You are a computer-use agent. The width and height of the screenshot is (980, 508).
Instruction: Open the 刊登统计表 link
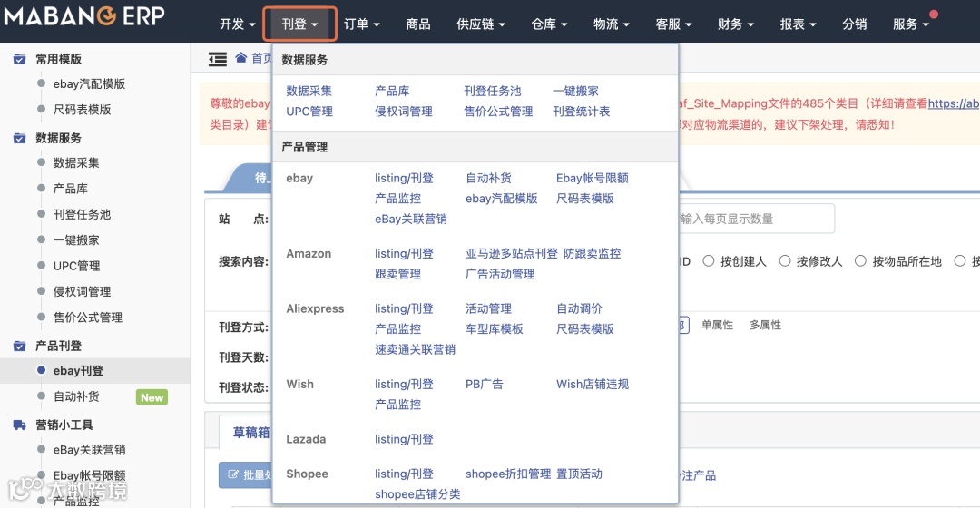pos(582,112)
